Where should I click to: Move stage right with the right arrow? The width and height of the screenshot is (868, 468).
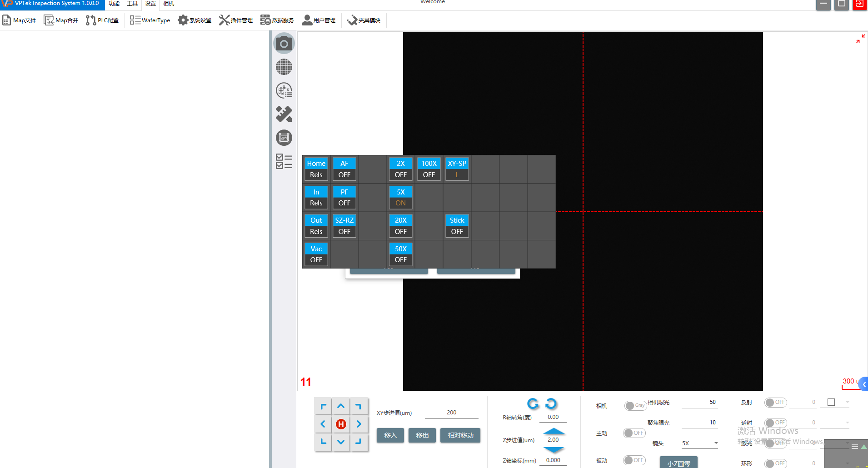point(359,424)
